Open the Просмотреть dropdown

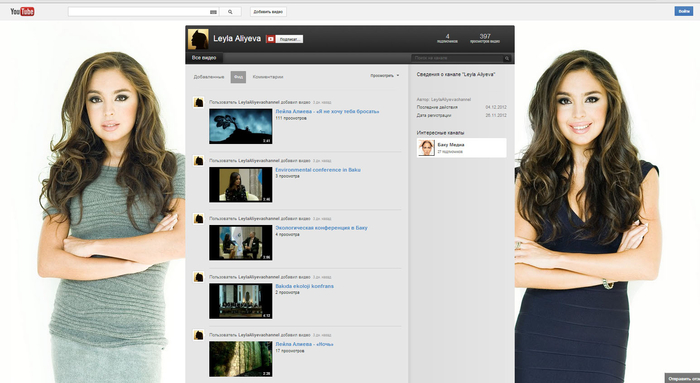click(x=384, y=76)
